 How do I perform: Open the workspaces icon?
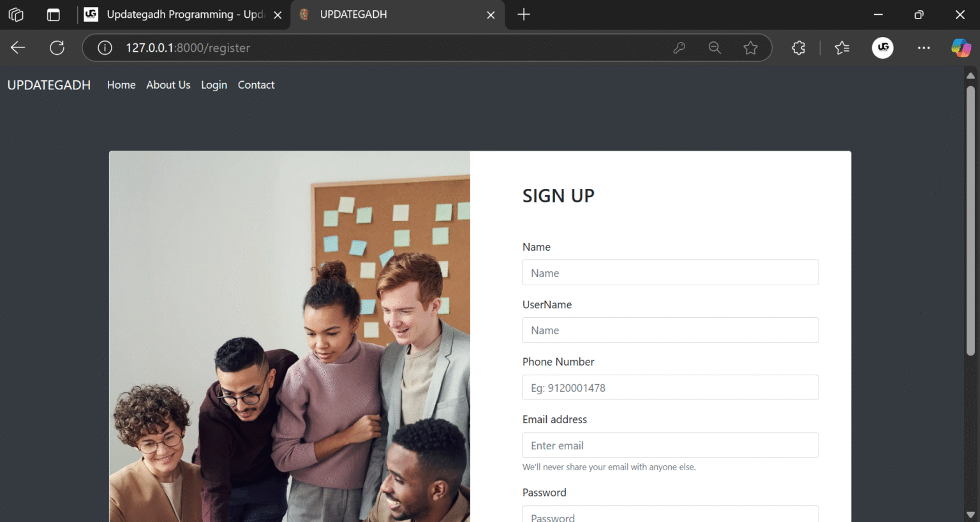coord(16,15)
